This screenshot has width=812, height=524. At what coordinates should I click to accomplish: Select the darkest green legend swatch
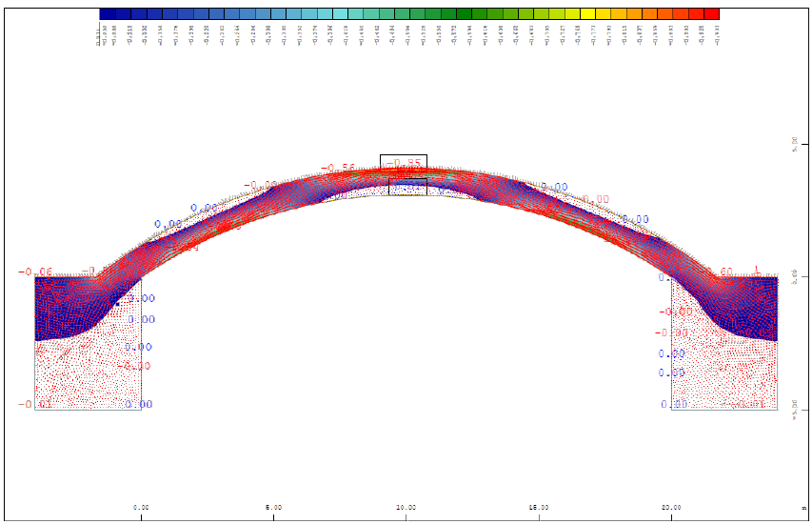coord(464,14)
